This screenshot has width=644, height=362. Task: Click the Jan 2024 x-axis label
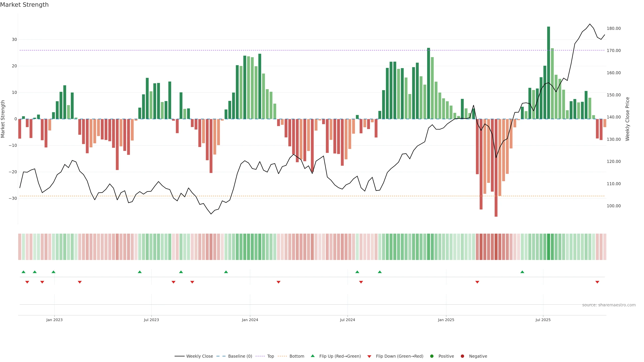250,320
